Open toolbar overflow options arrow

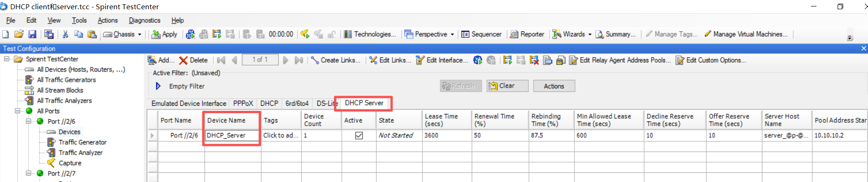[x=850, y=38]
